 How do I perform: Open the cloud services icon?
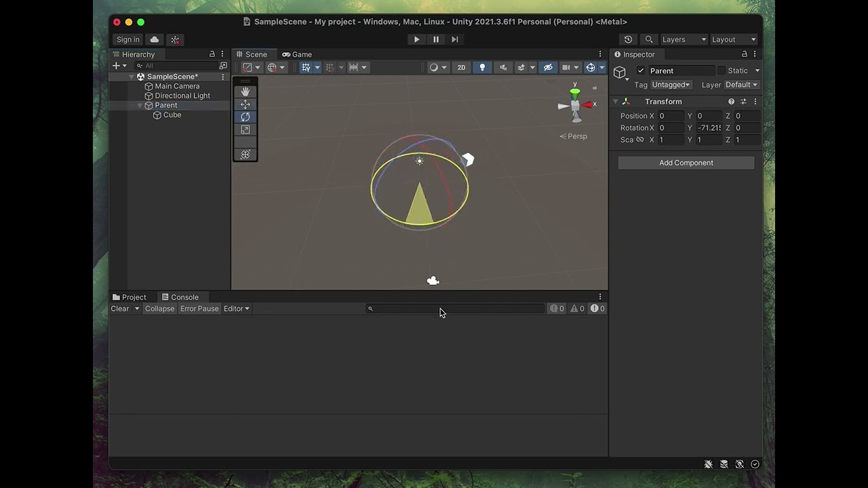155,39
